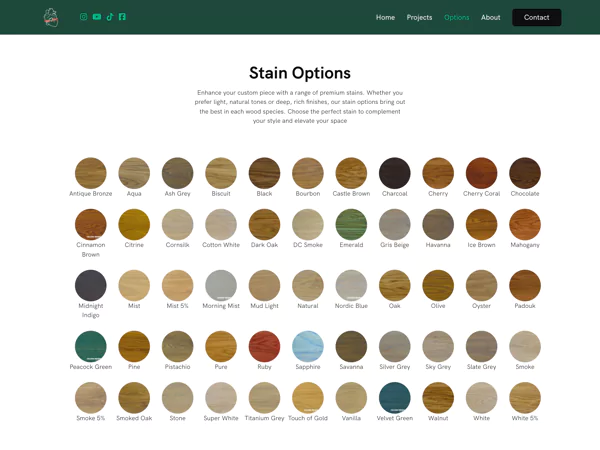Viewport: 600px width, 450px height.
Task: Select the DC Smoke stain swatch
Action: pyautogui.click(x=308, y=224)
